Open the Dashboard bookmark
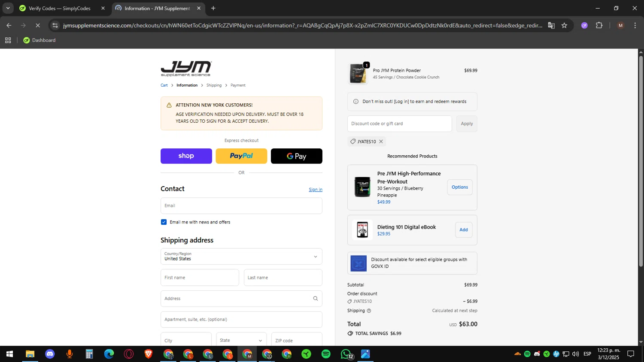Screen dimensions: 644x362 [39, 40]
